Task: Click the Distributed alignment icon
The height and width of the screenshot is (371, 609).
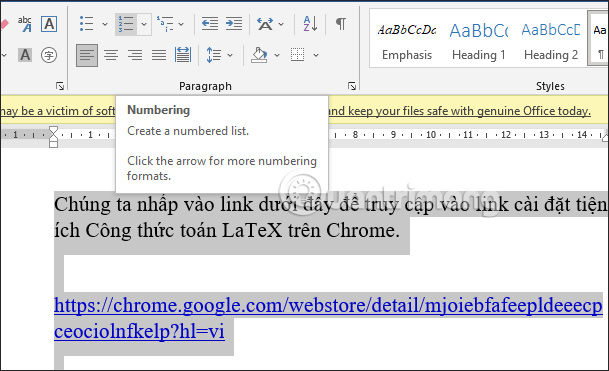Action: coord(183,55)
